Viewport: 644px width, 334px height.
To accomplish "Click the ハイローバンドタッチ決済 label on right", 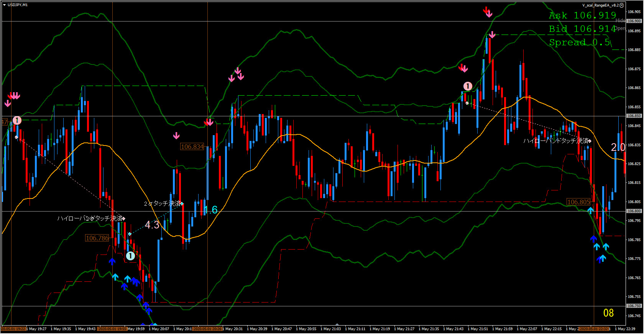I will coord(556,141).
